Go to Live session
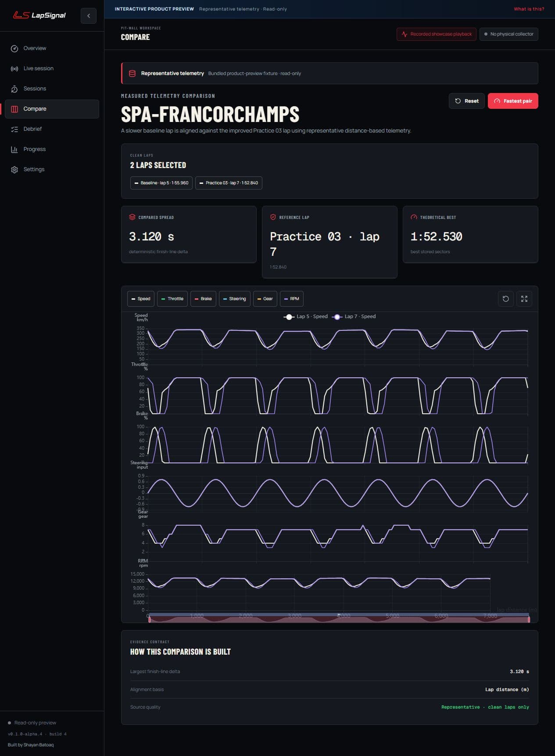The height and width of the screenshot is (756, 555). 52,68
